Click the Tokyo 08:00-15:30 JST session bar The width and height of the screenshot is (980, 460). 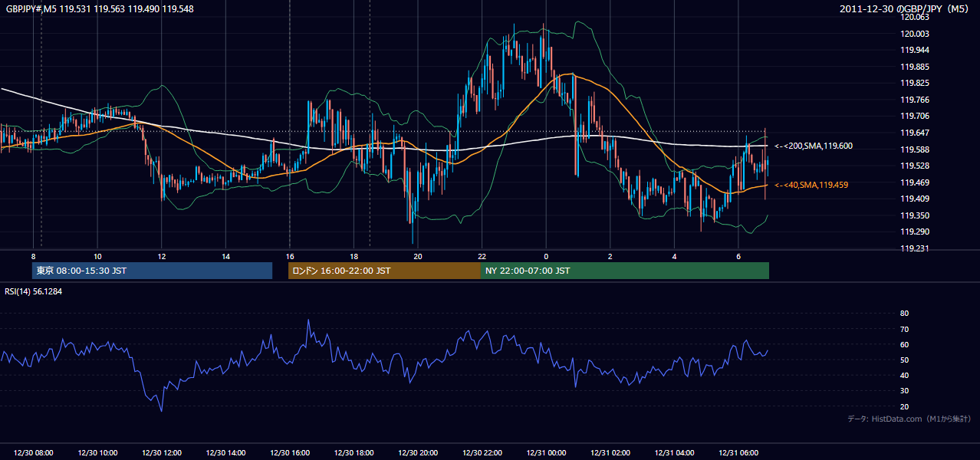152,271
